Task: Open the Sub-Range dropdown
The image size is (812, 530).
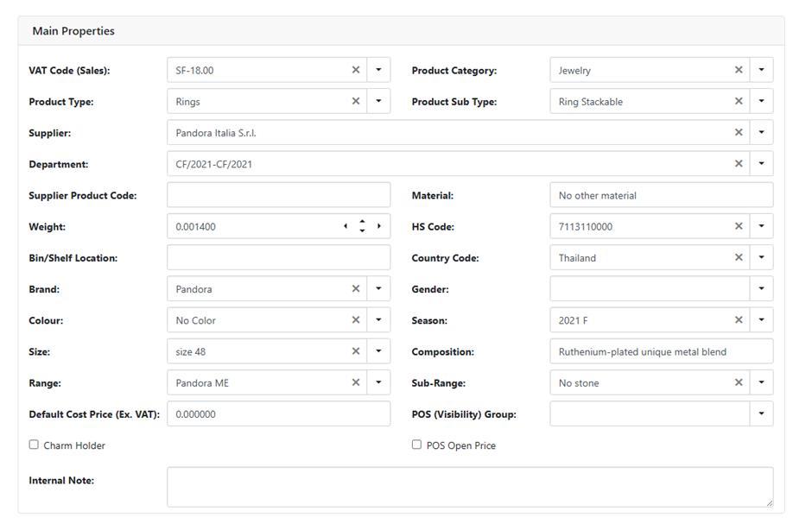Action: click(x=761, y=382)
